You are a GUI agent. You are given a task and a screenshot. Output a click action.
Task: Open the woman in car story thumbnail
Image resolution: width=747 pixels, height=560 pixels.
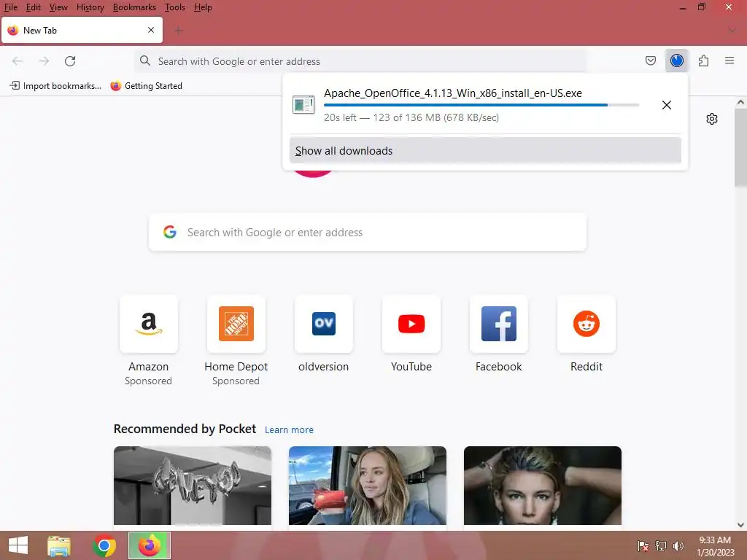tap(368, 486)
